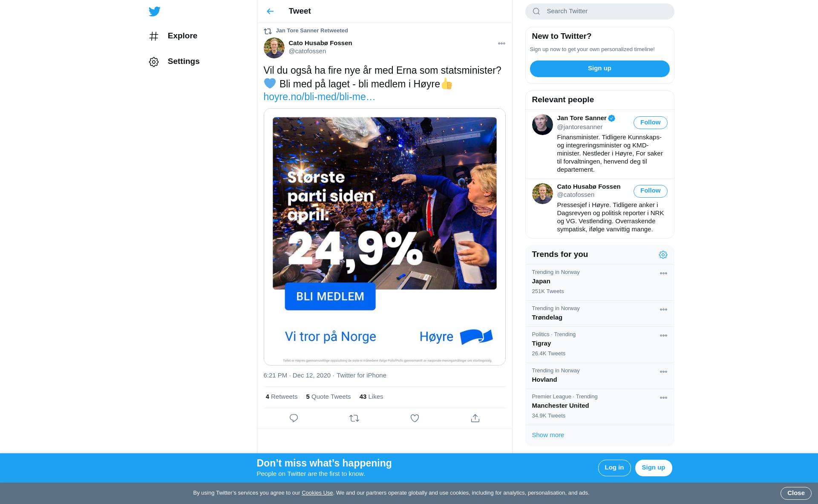Open more options for Japan trend
Viewport: 818px width, 504px height.
(663, 274)
